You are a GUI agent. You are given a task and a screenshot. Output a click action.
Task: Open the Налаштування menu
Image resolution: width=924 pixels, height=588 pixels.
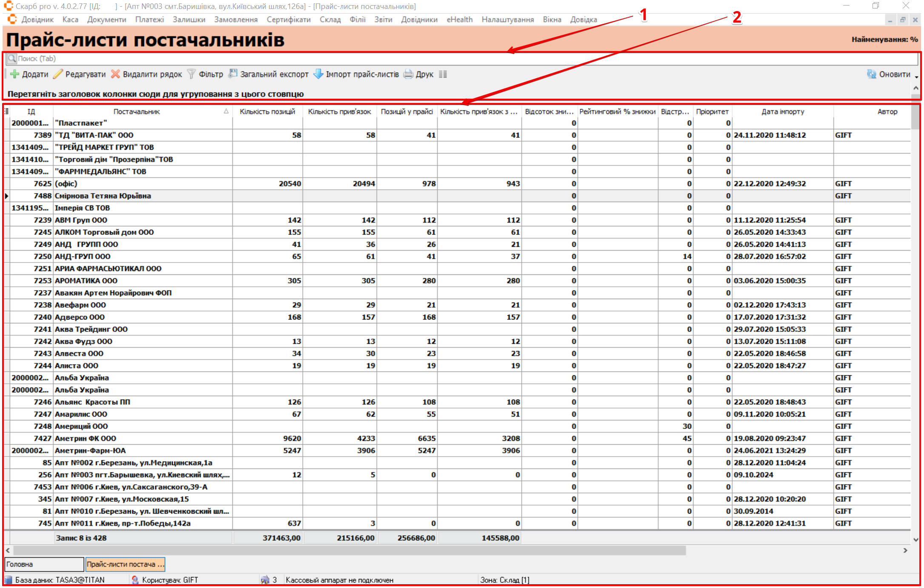point(508,20)
